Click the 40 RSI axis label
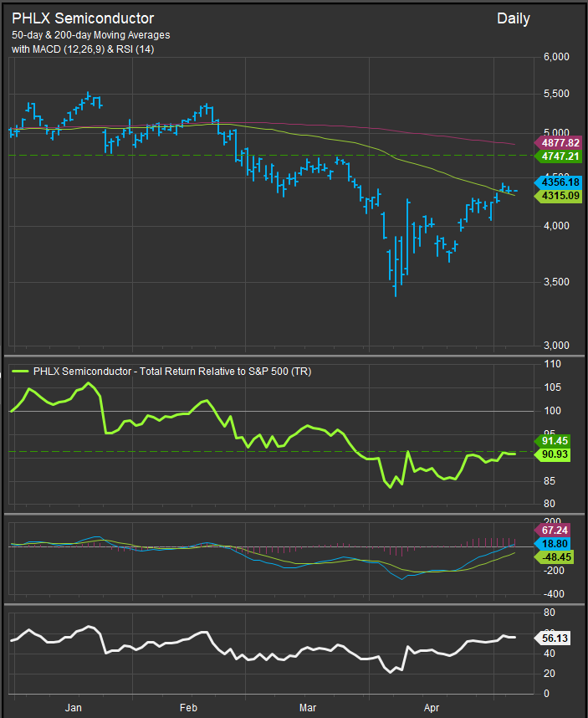The height and width of the screenshot is (718, 588). click(550, 654)
